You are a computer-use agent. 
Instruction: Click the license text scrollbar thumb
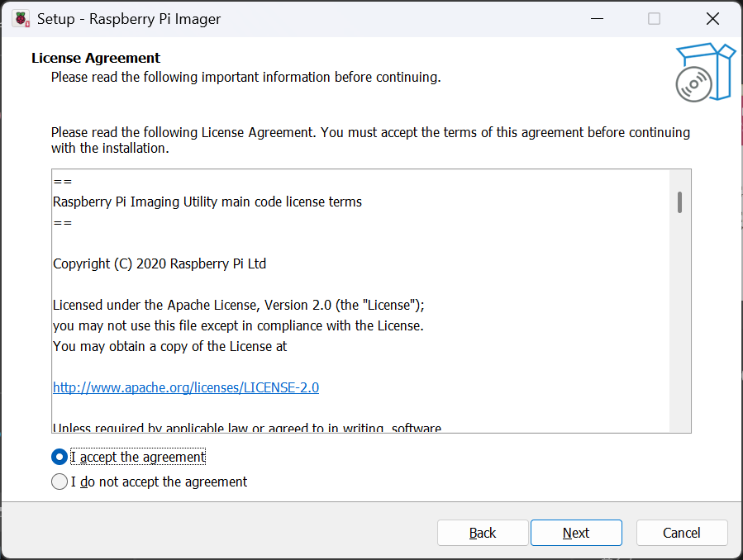[679, 202]
